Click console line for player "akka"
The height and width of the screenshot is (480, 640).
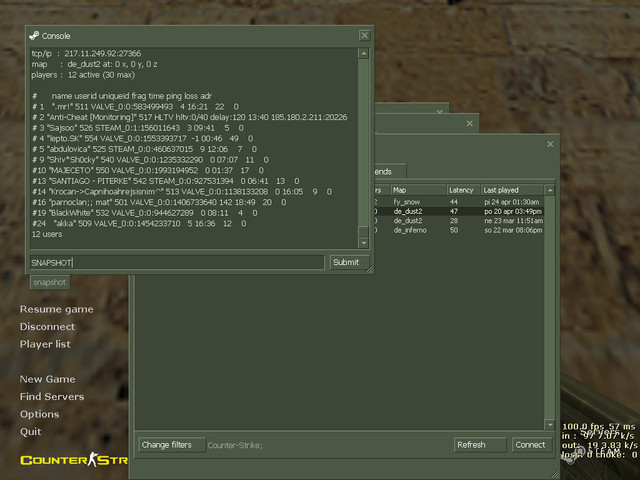[x=139, y=223]
